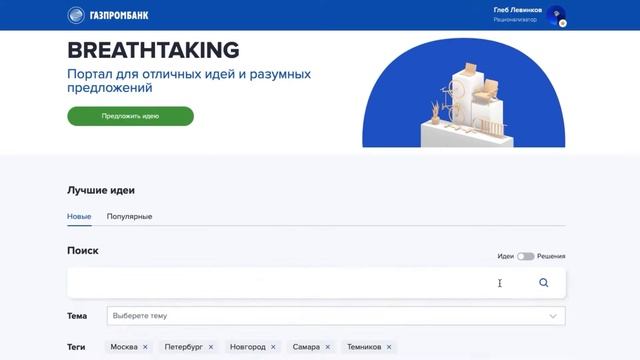Screen dimensions: 640x360
Task: Click the Предложить идею button
Action: coord(131,116)
